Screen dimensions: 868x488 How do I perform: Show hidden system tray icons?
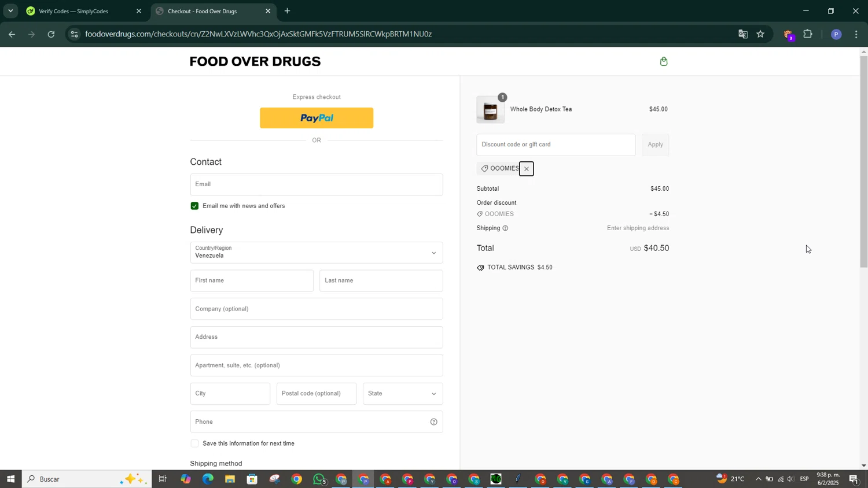pos(758,479)
